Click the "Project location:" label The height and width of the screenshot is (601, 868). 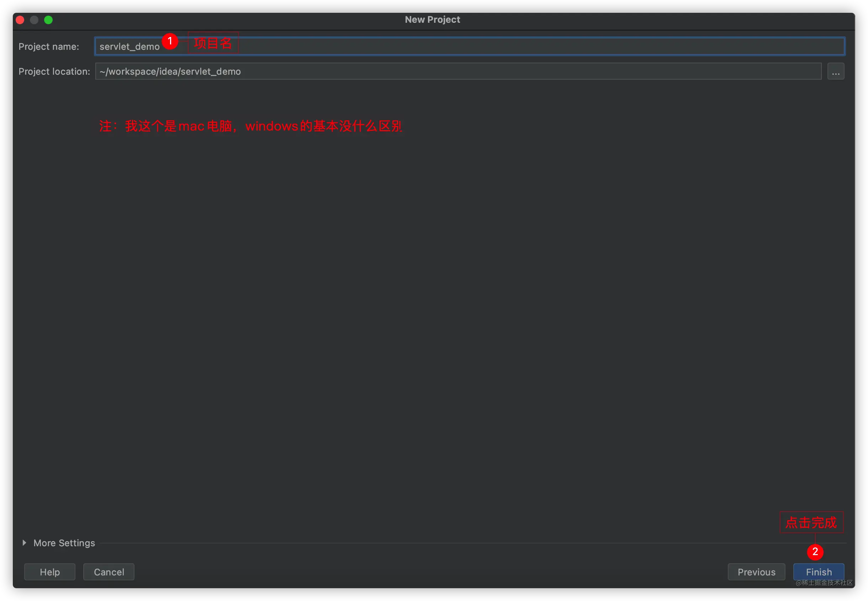(54, 71)
